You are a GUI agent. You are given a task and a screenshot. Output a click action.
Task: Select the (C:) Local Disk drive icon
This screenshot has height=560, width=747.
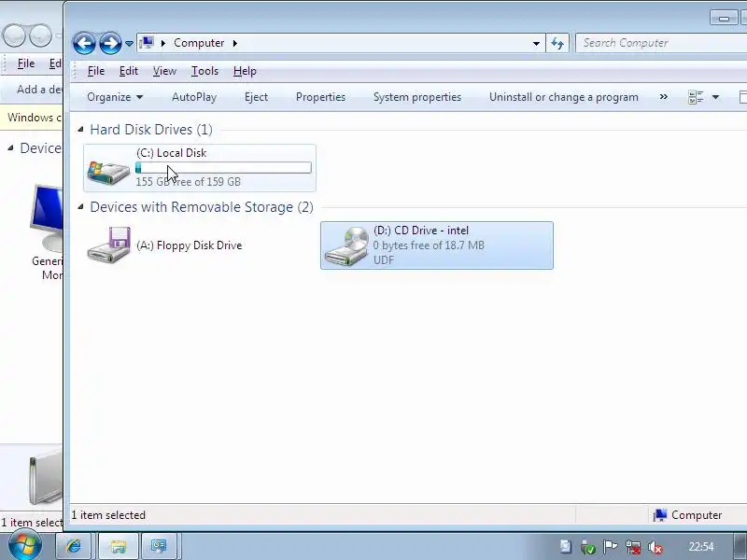coord(108,172)
